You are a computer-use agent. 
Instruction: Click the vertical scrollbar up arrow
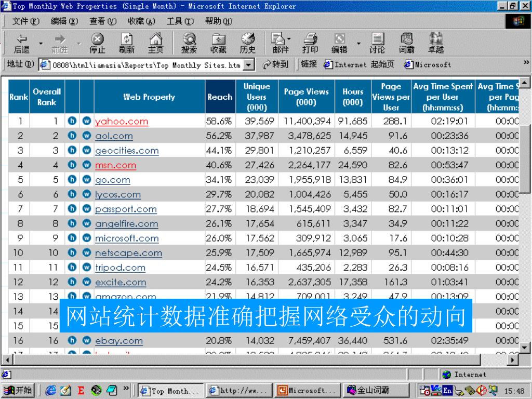(524, 83)
